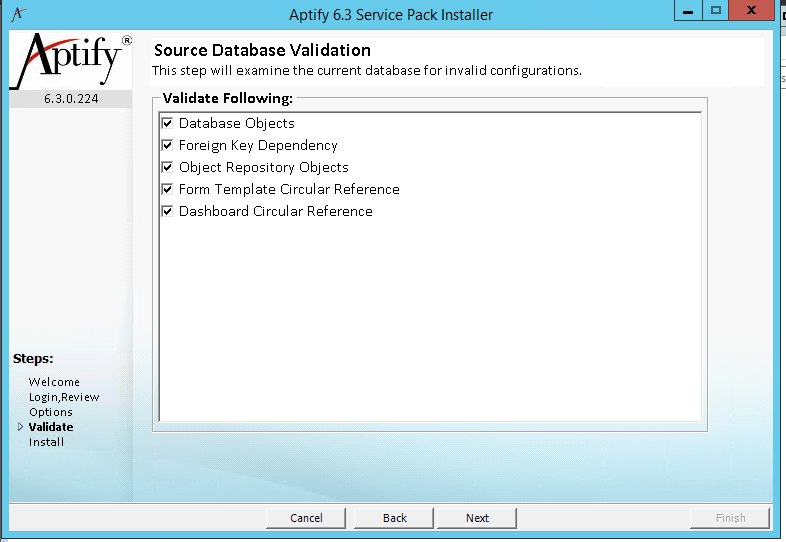The width and height of the screenshot is (786, 542).
Task: Click the Source Database Validation heading
Action: click(x=262, y=50)
